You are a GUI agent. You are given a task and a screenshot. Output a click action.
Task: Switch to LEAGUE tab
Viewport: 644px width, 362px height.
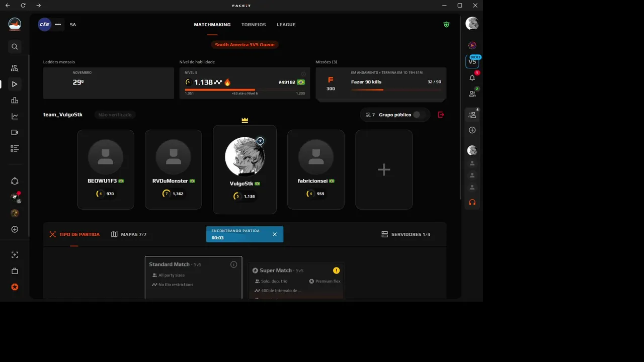[x=286, y=25]
